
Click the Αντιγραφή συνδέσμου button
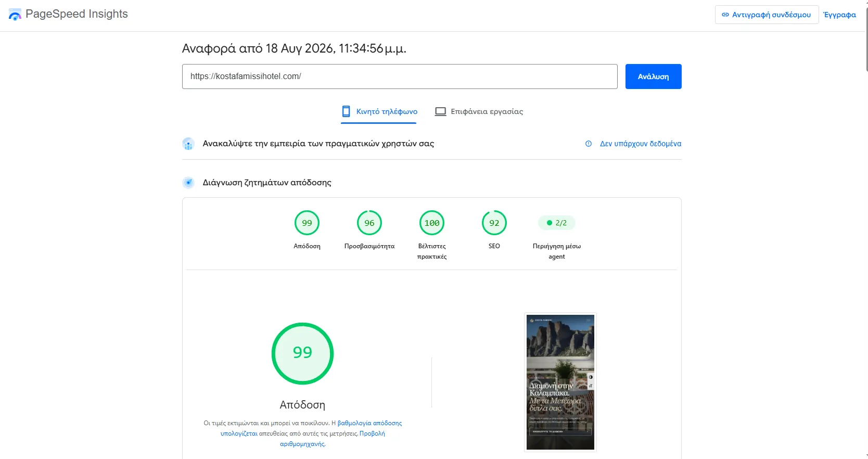pyautogui.click(x=767, y=15)
